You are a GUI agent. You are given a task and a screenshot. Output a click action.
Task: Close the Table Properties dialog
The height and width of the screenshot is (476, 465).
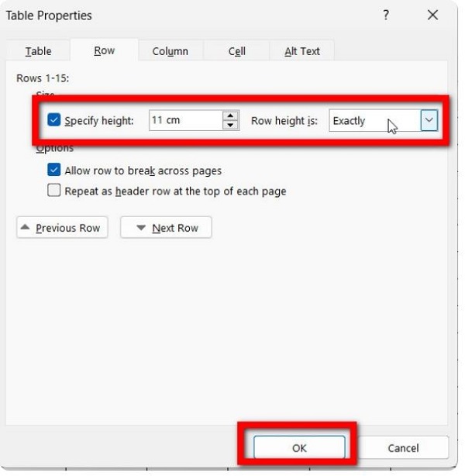coord(432,16)
